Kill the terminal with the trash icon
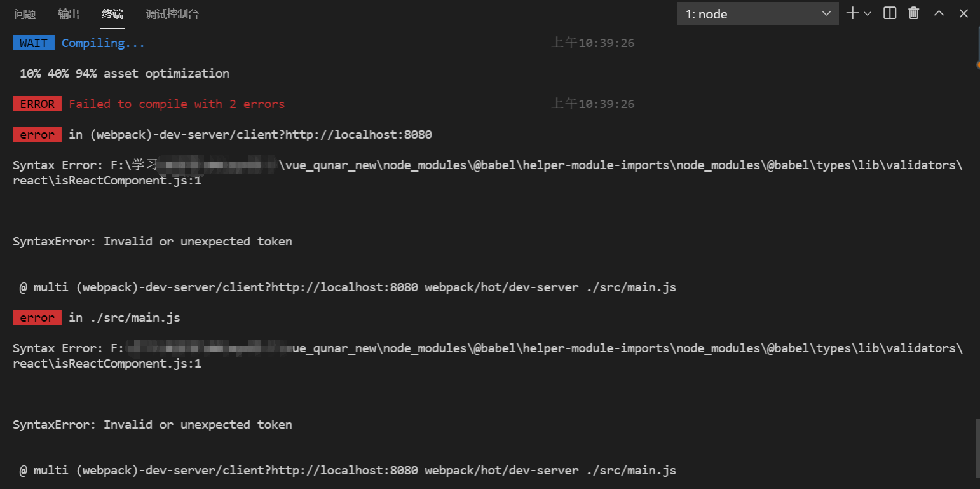This screenshot has height=489, width=980. [914, 13]
